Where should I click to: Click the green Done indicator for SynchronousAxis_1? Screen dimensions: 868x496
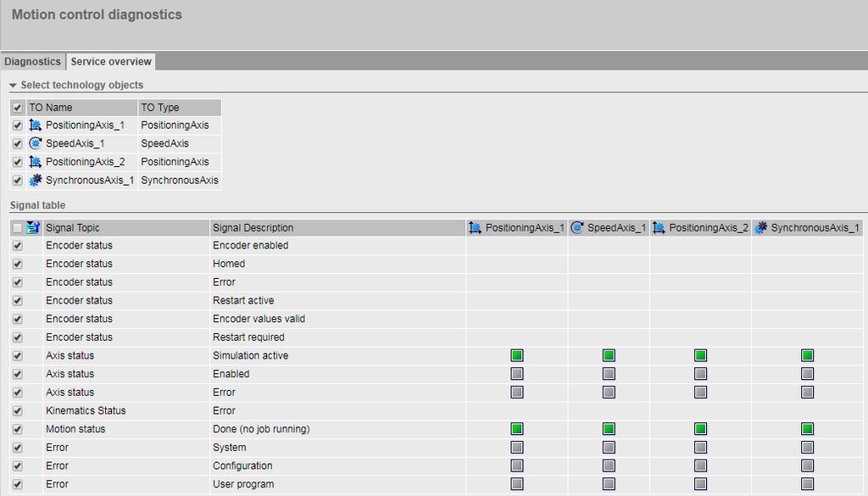807,428
